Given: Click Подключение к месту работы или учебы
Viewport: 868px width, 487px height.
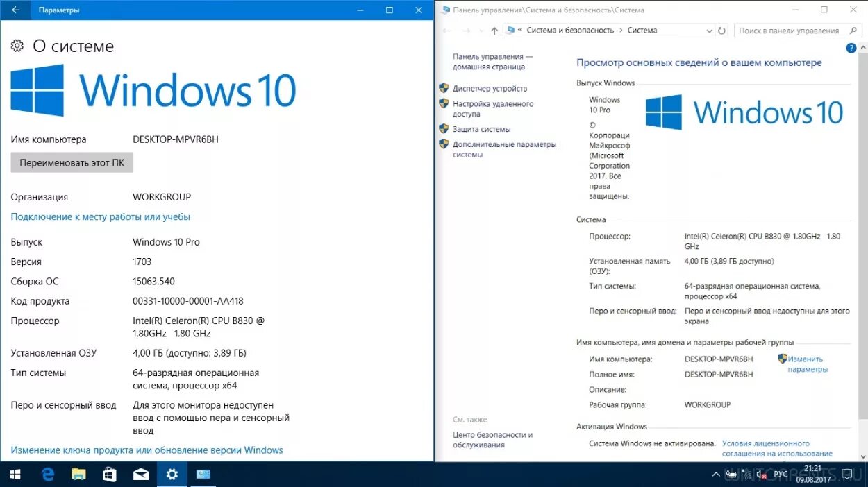Looking at the screenshot, I should coord(101,216).
